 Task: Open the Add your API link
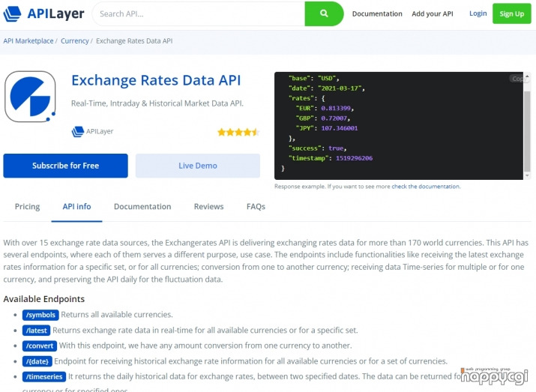[433, 13]
